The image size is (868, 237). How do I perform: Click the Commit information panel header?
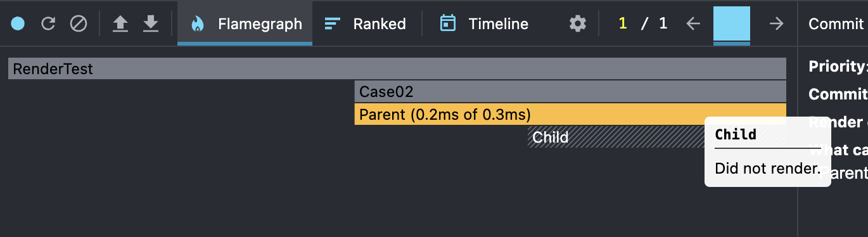pos(836,24)
